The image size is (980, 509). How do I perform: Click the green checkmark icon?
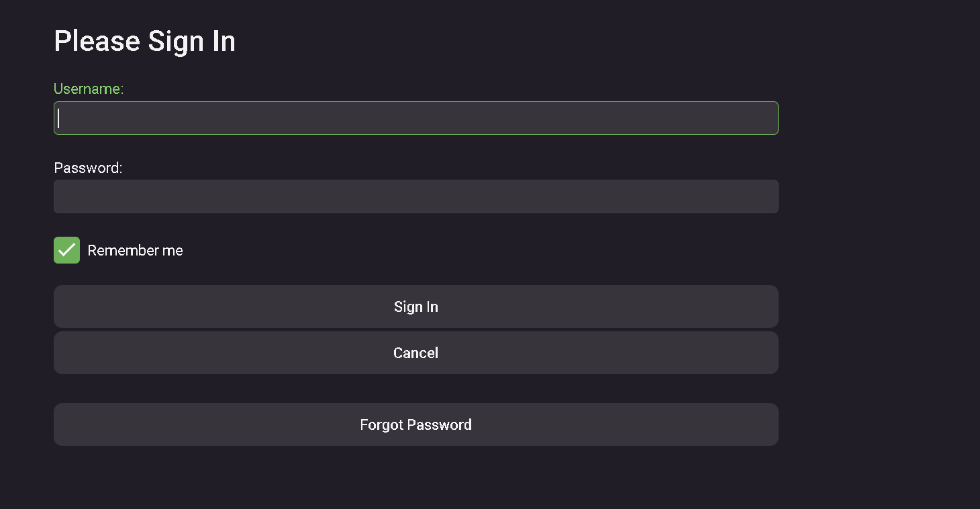click(66, 250)
